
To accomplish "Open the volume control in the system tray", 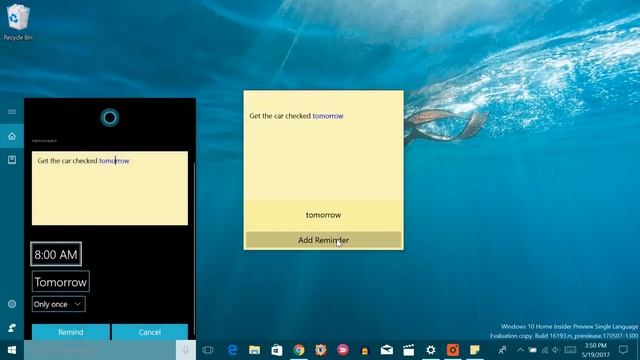I will tap(556, 350).
